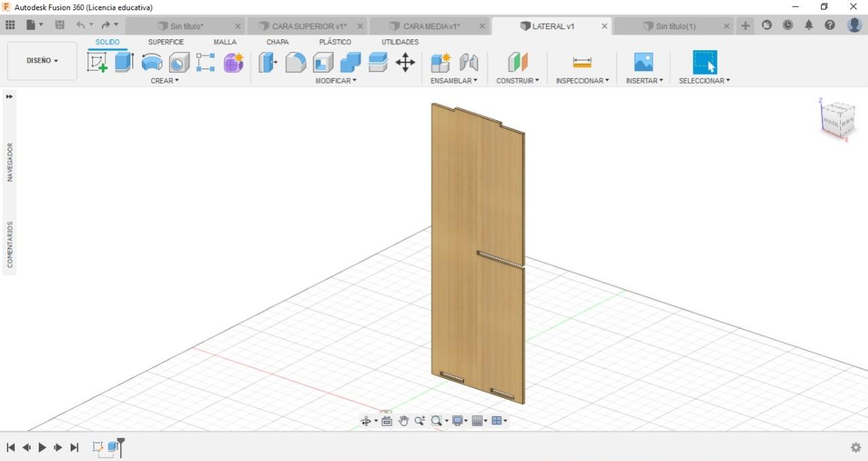The width and height of the screenshot is (868, 461).
Task: Switch to the first Sin título* tab
Action: (x=180, y=26)
